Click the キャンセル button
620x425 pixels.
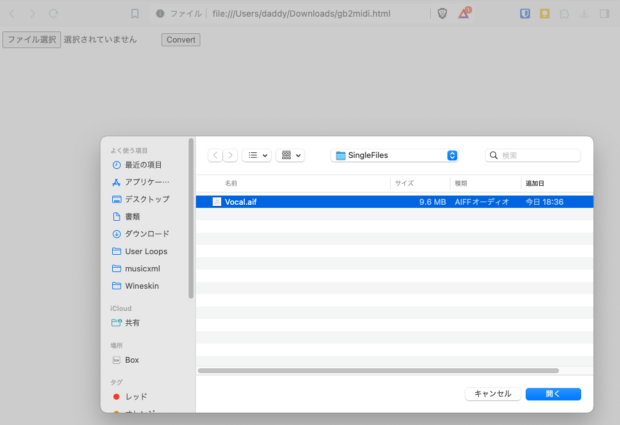492,394
